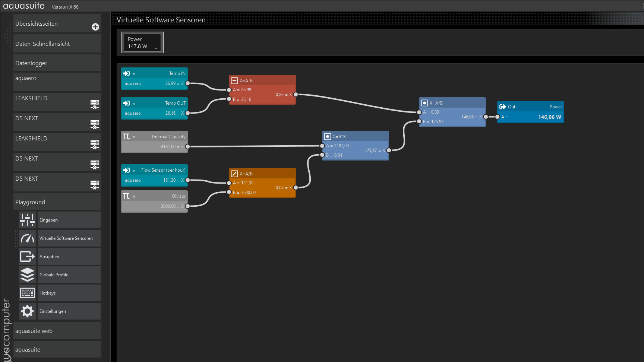The image size is (644, 362).
Task: Open the Daten-Schnellansicht tab
Action: click(x=57, y=44)
